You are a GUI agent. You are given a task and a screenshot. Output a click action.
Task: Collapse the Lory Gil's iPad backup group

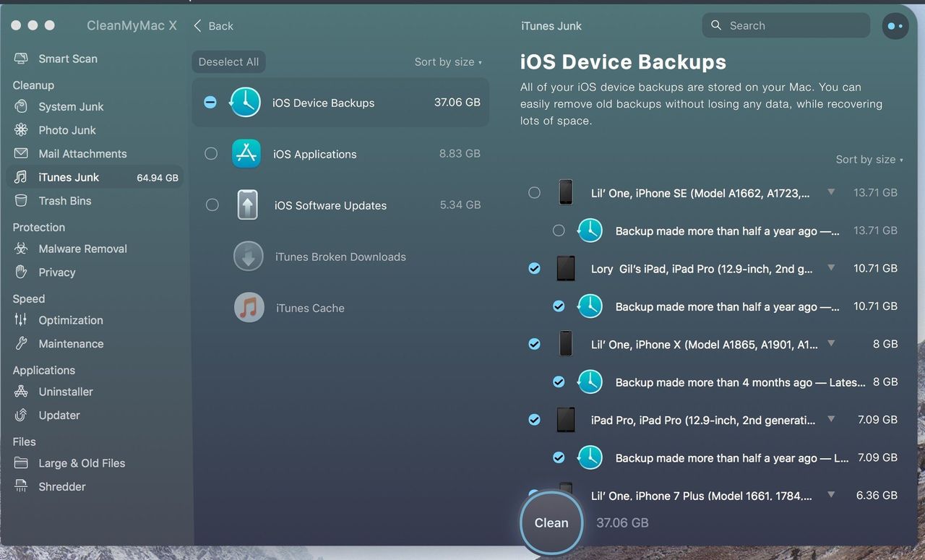pyautogui.click(x=831, y=268)
